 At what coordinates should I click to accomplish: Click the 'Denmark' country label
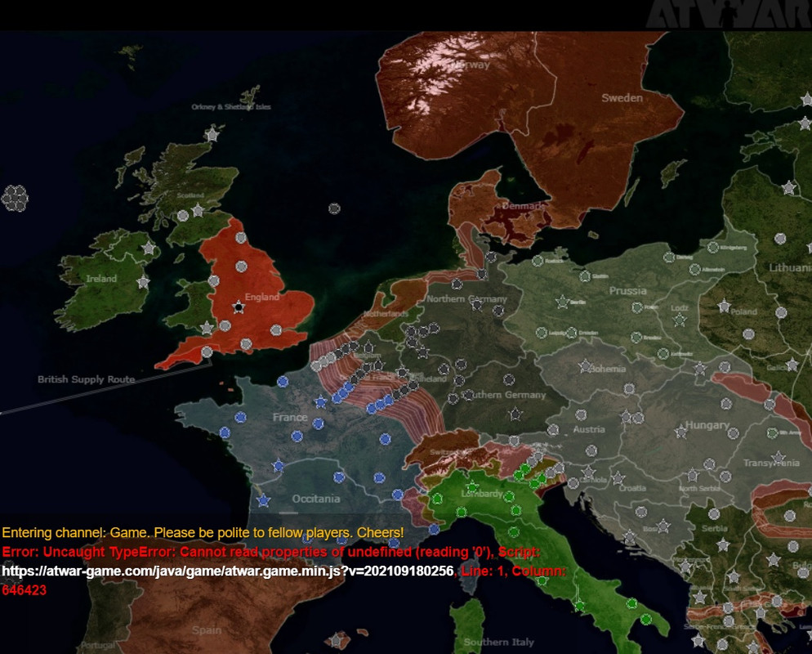pos(523,206)
